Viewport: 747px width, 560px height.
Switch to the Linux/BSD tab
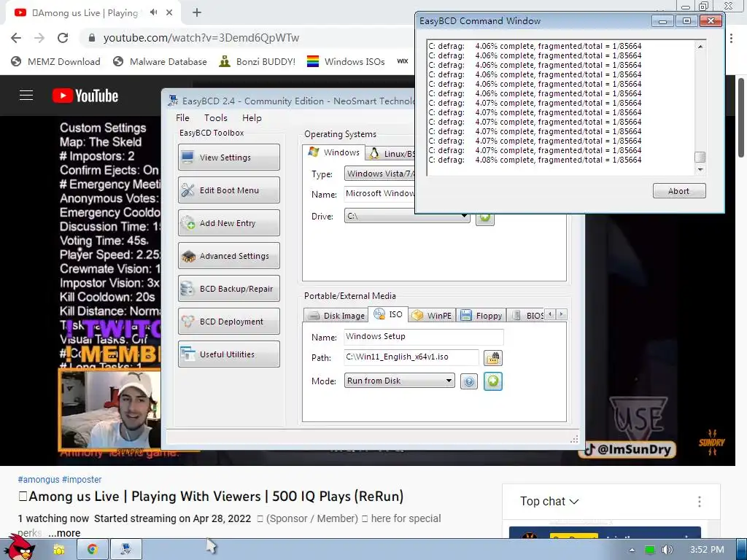(x=392, y=153)
